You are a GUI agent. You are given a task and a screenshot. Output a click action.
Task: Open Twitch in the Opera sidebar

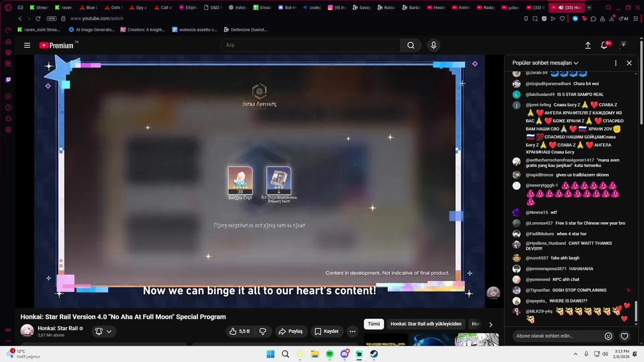click(8, 79)
